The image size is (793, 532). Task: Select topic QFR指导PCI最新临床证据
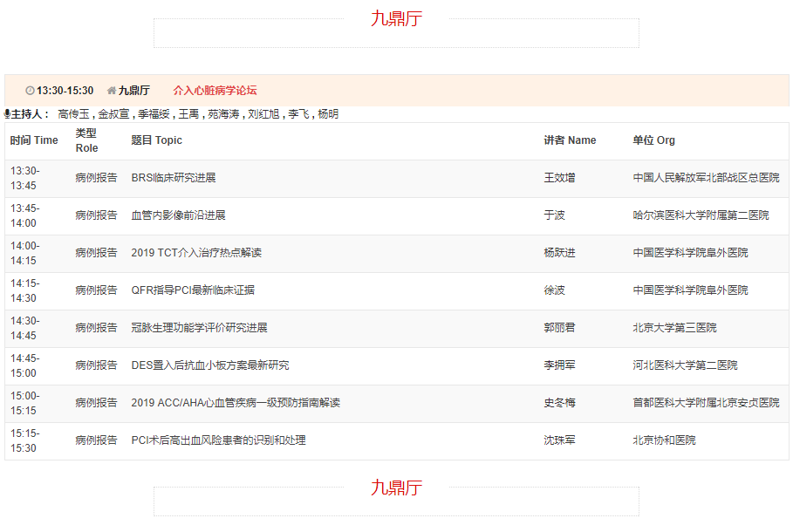[x=193, y=290]
